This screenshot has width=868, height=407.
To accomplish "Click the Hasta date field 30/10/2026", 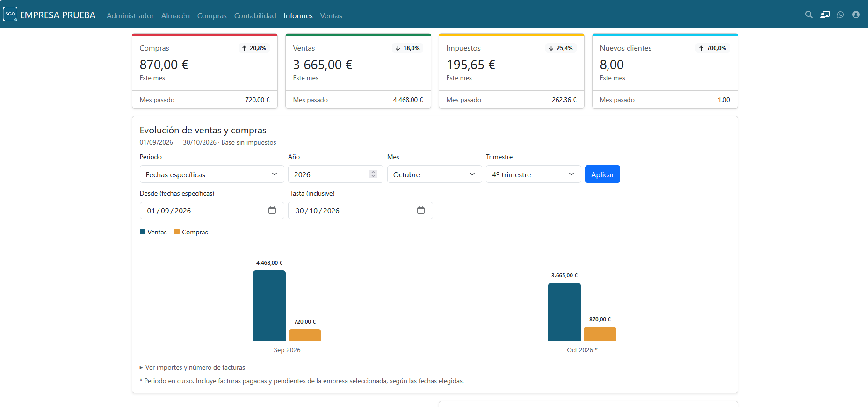I will (361, 211).
